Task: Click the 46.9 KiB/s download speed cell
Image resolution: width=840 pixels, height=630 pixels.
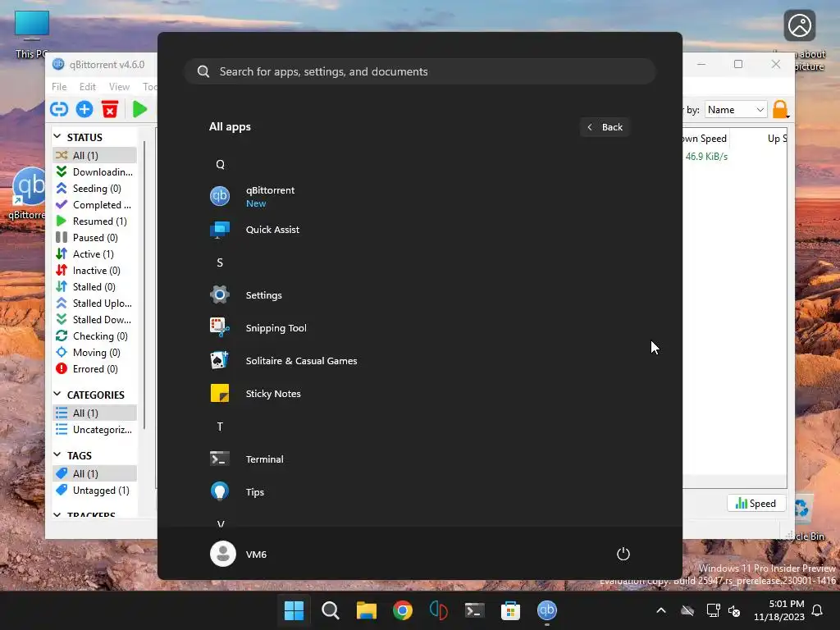Action: click(706, 157)
